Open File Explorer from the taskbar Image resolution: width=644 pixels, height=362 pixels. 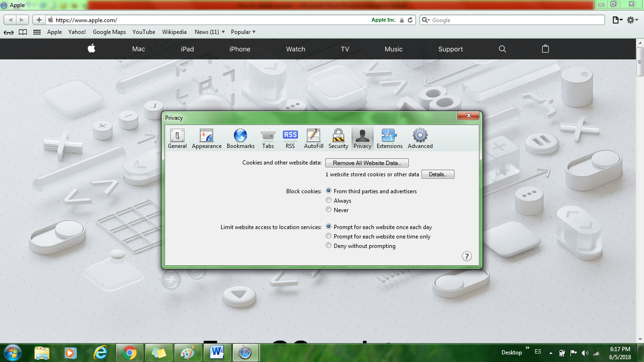[42, 353]
